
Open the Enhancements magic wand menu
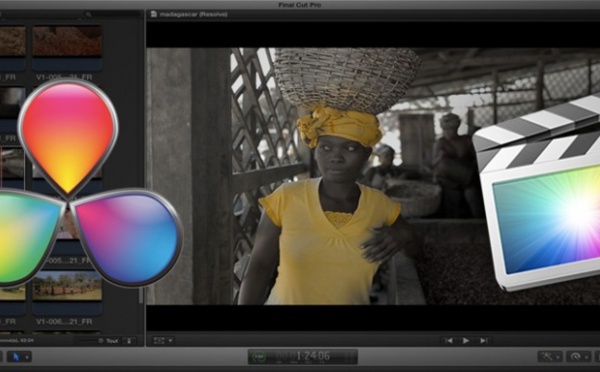550,357
